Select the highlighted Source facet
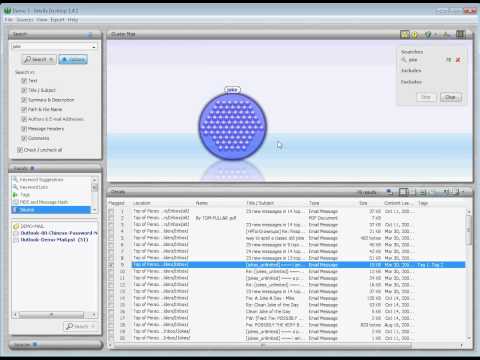 pyautogui.click(x=51, y=210)
